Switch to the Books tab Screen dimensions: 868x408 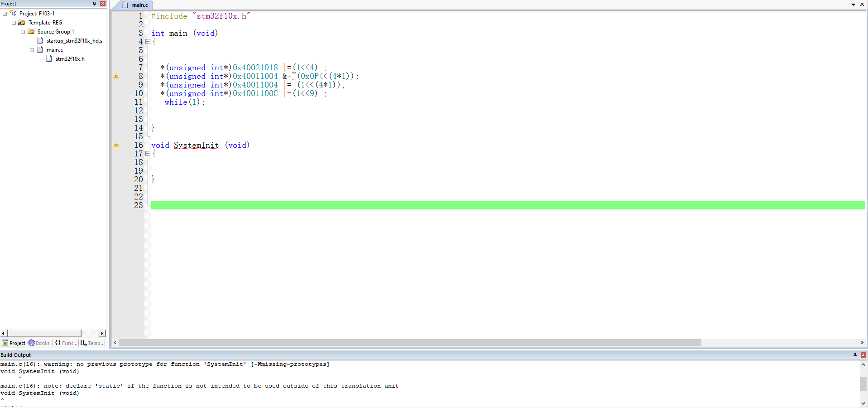coord(39,343)
